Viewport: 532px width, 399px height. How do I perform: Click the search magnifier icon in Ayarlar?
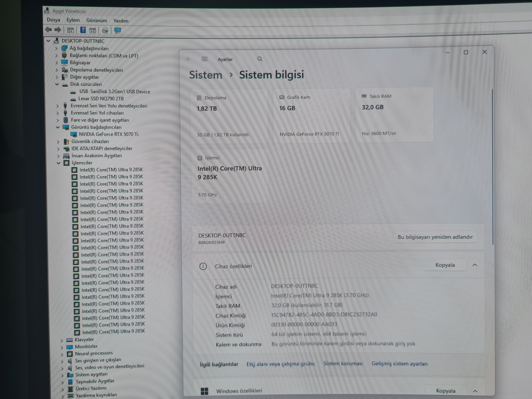click(x=260, y=59)
